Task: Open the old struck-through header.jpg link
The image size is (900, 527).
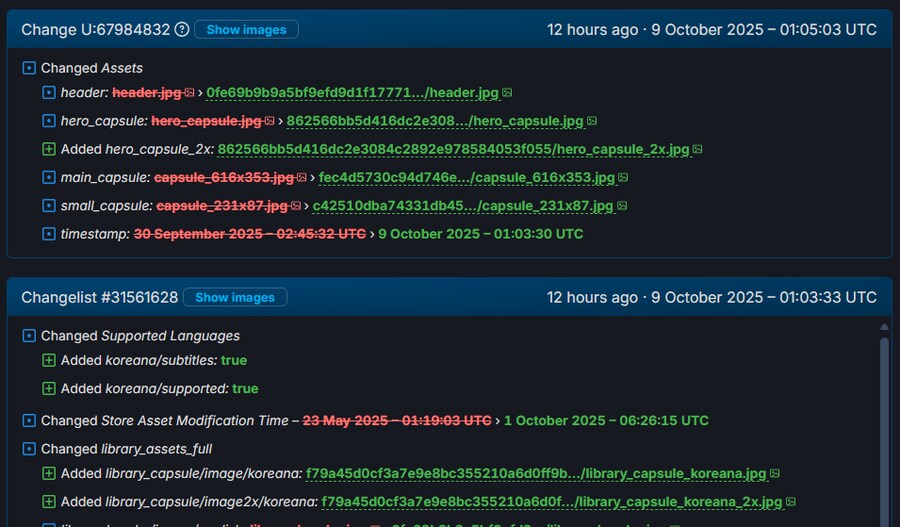Action: pyautogui.click(x=146, y=93)
